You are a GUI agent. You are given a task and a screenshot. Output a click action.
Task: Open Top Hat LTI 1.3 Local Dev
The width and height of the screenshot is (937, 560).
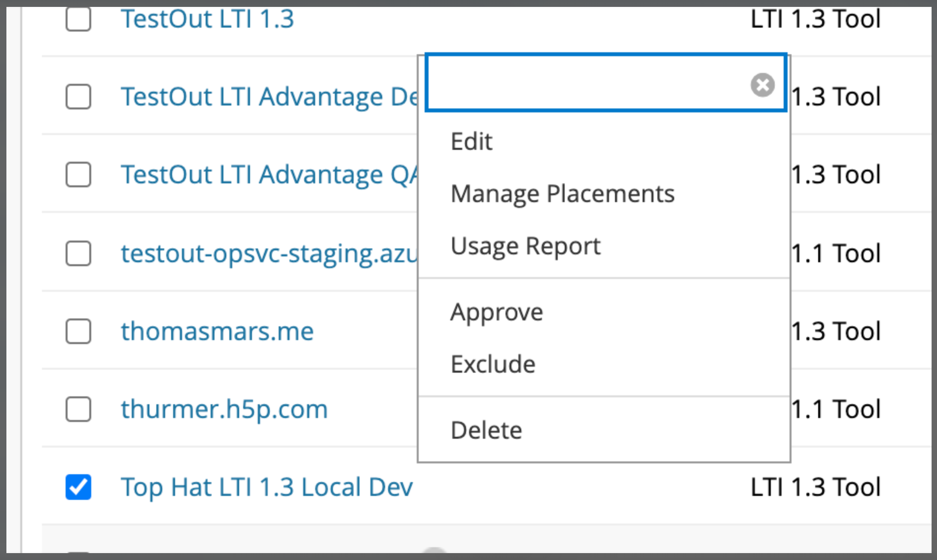coord(267,487)
